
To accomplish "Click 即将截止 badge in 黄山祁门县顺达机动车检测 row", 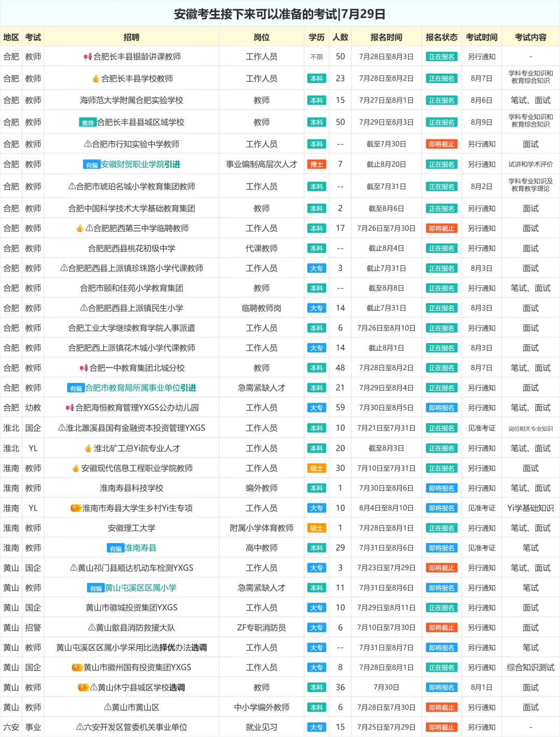I will click(442, 568).
